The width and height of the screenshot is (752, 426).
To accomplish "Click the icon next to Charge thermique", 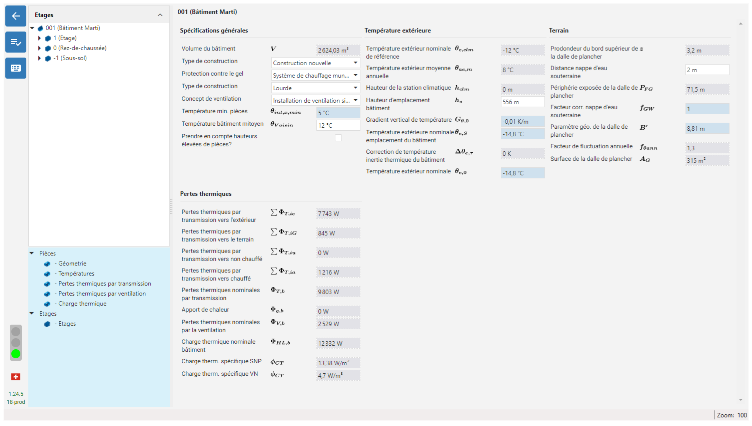I will [47, 304].
